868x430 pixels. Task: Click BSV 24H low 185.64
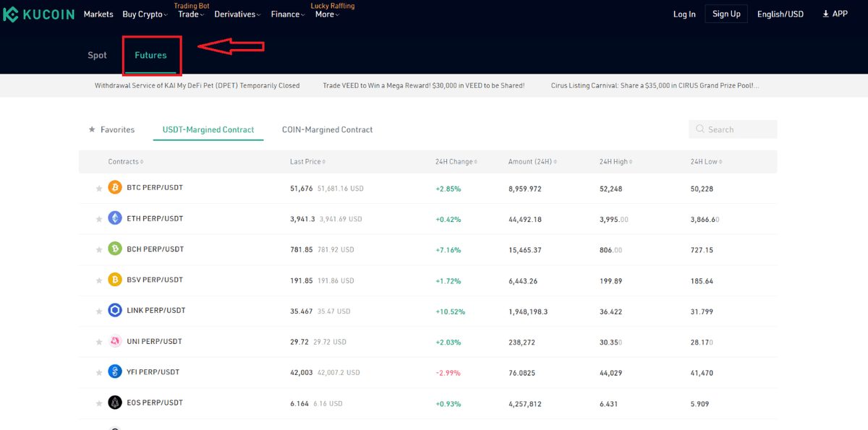click(702, 280)
